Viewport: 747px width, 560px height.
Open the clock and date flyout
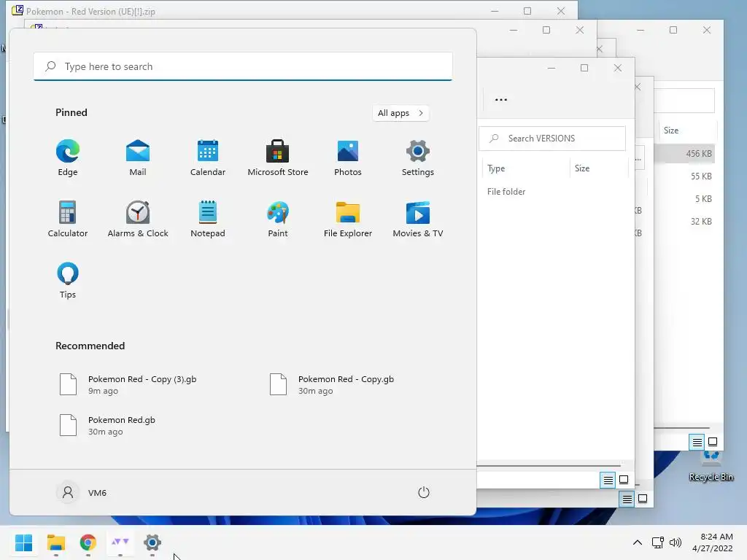pos(713,542)
